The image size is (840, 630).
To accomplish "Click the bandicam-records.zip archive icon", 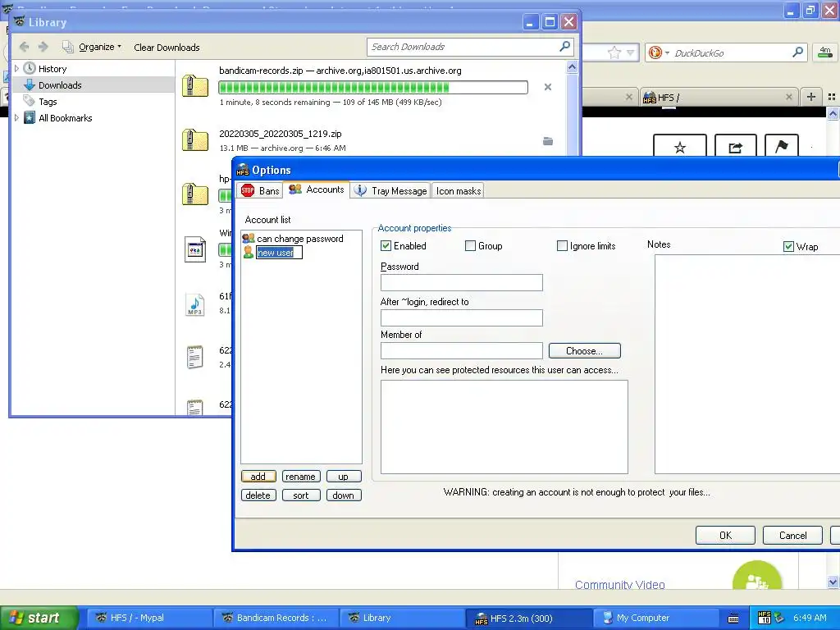I will click(195, 85).
